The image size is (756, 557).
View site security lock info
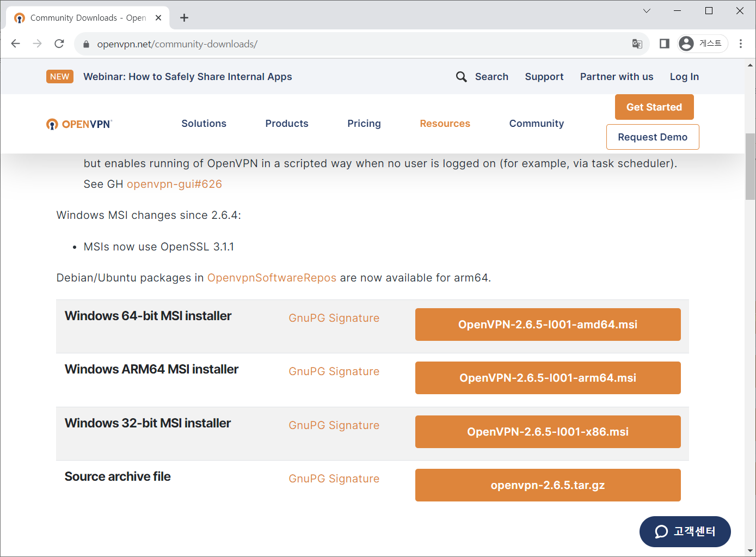(x=86, y=44)
